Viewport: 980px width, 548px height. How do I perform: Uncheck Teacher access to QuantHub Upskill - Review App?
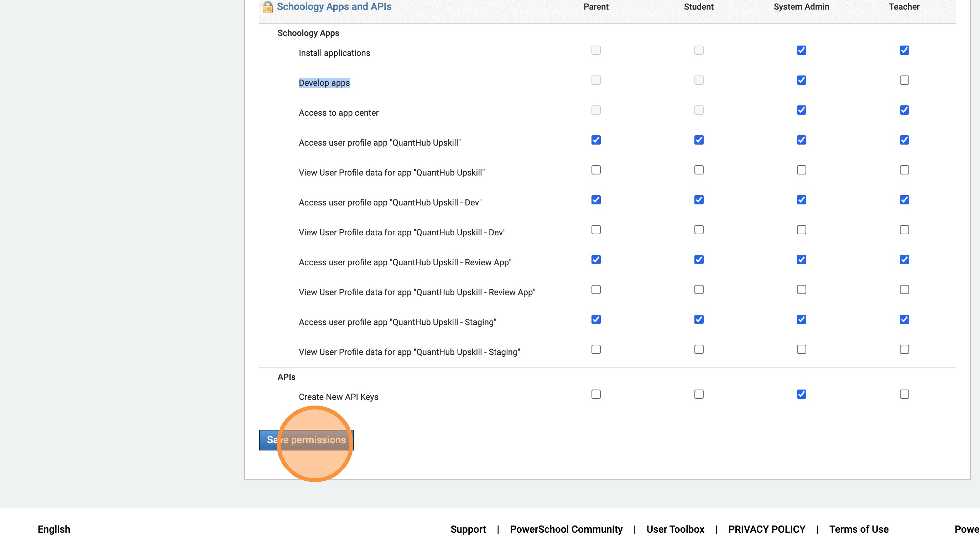(x=904, y=260)
